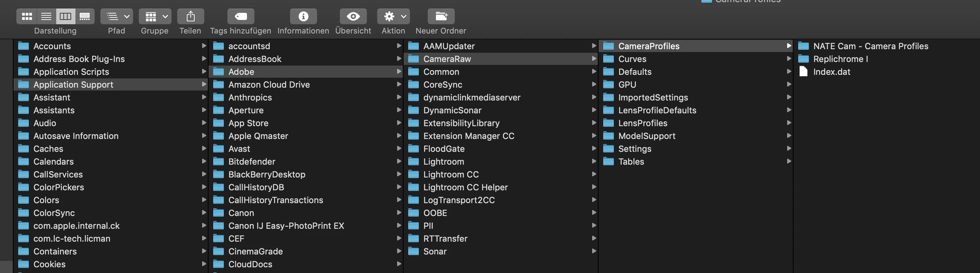
Task: Select the RTTransfer folder icon
Action: click(x=413, y=239)
